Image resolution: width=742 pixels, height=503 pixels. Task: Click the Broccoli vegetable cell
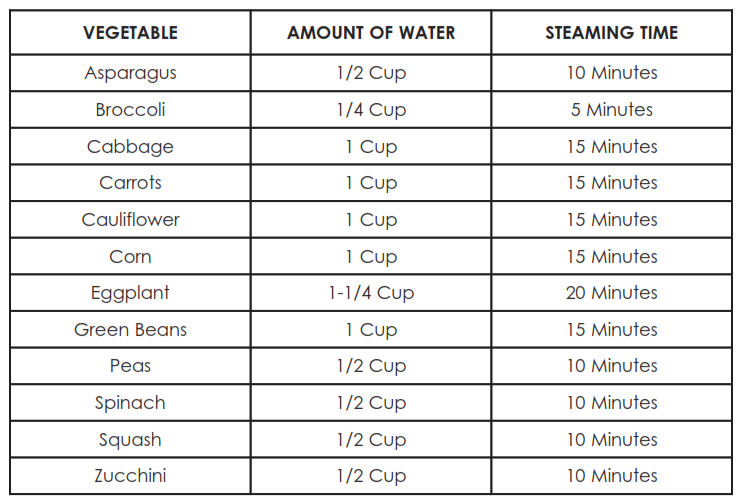tap(131, 109)
